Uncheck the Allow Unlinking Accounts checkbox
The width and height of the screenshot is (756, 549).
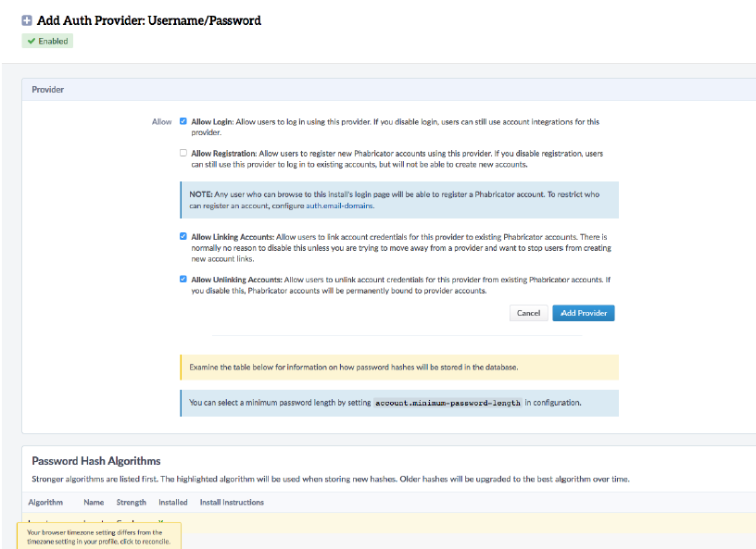pos(183,279)
